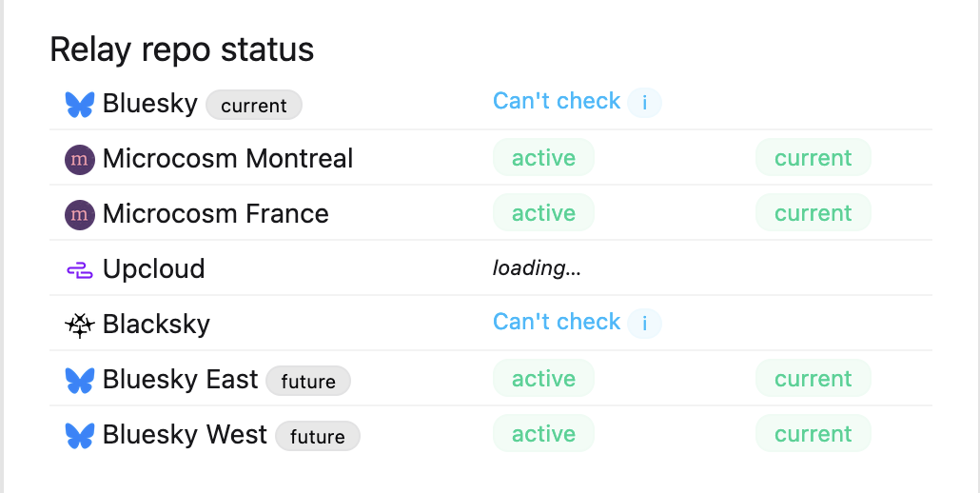This screenshot has width=980, height=493.
Task: Click Bluesky East's "active" status badge
Action: coord(543,379)
